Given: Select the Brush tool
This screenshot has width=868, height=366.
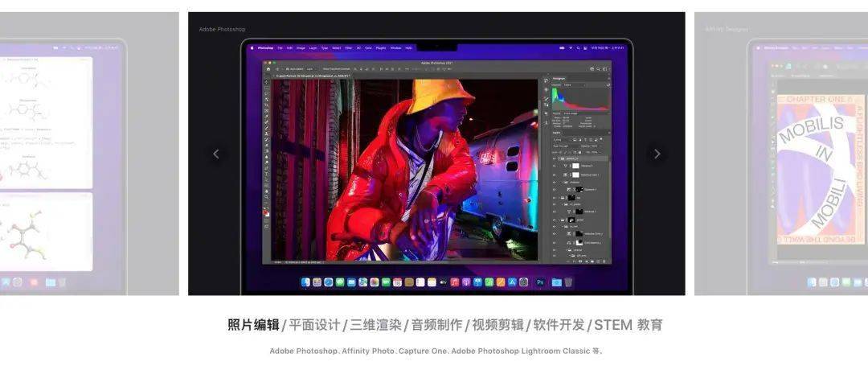Looking at the screenshot, I should [266, 128].
